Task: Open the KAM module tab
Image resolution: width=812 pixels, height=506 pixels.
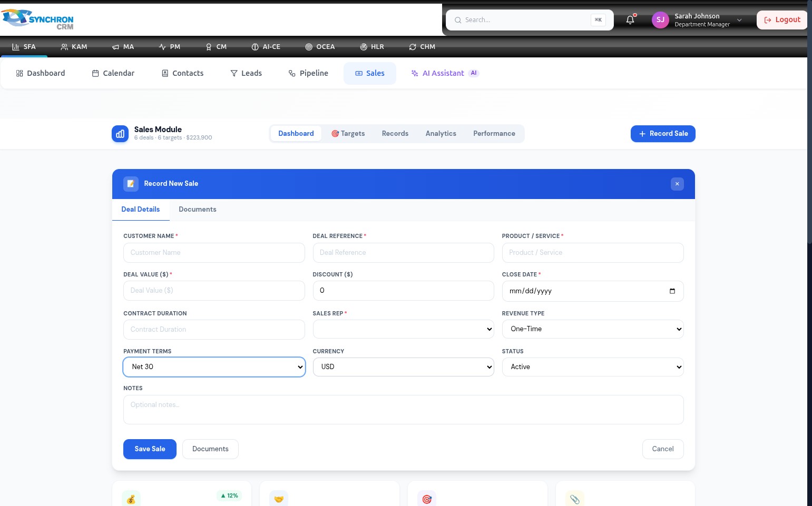Action: (74, 47)
